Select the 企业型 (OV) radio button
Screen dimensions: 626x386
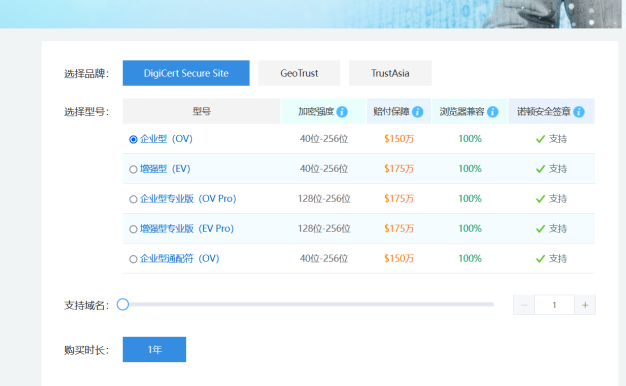(x=133, y=139)
